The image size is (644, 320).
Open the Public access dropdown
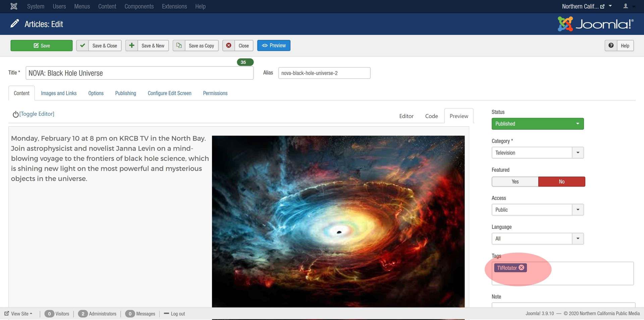(x=537, y=210)
